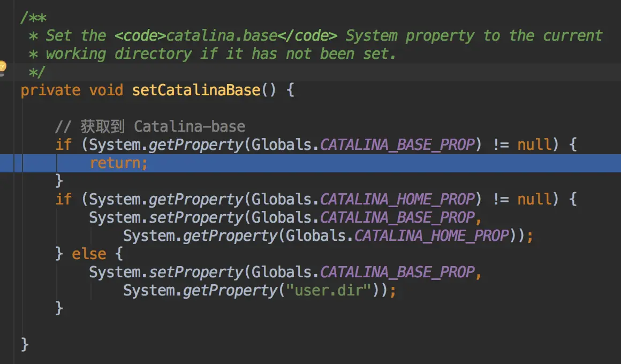The height and width of the screenshot is (364, 621).
Task: Click the highlighted return statement
Action: pyautogui.click(x=119, y=163)
